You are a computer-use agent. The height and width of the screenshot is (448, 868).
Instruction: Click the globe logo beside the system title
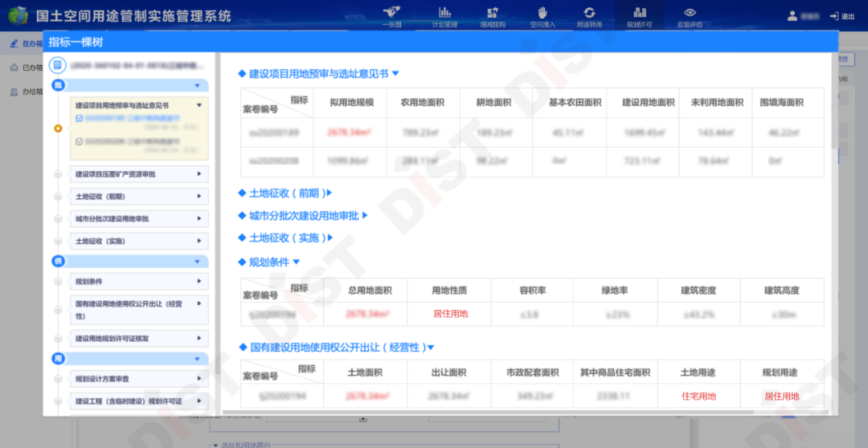coord(17,17)
